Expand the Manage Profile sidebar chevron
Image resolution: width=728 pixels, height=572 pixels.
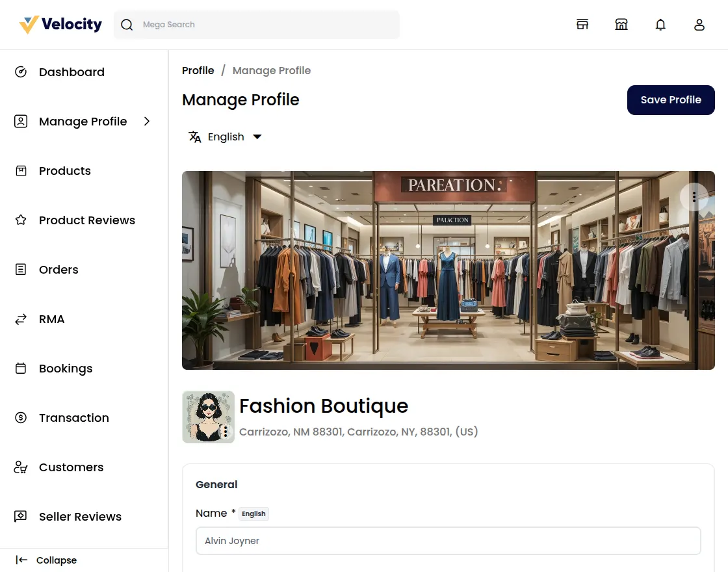pyautogui.click(x=147, y=121)
